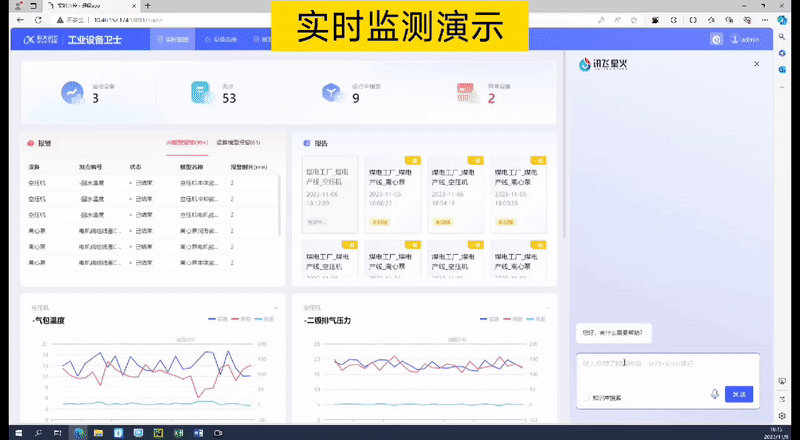The height and width of the screenshot is (440, 800).
Task: Close the 讯飞星火 chat panel
Action: coord(757,64)
